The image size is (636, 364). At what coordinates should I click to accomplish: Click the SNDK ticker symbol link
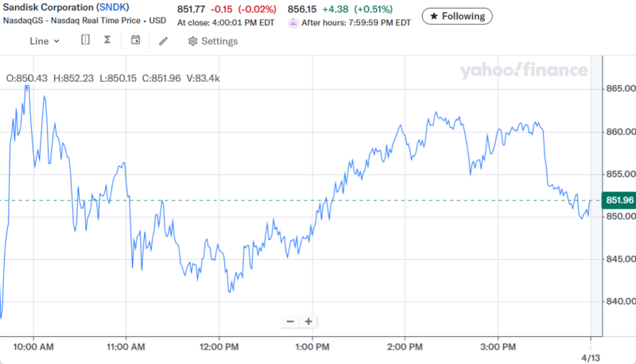point(111,7)
